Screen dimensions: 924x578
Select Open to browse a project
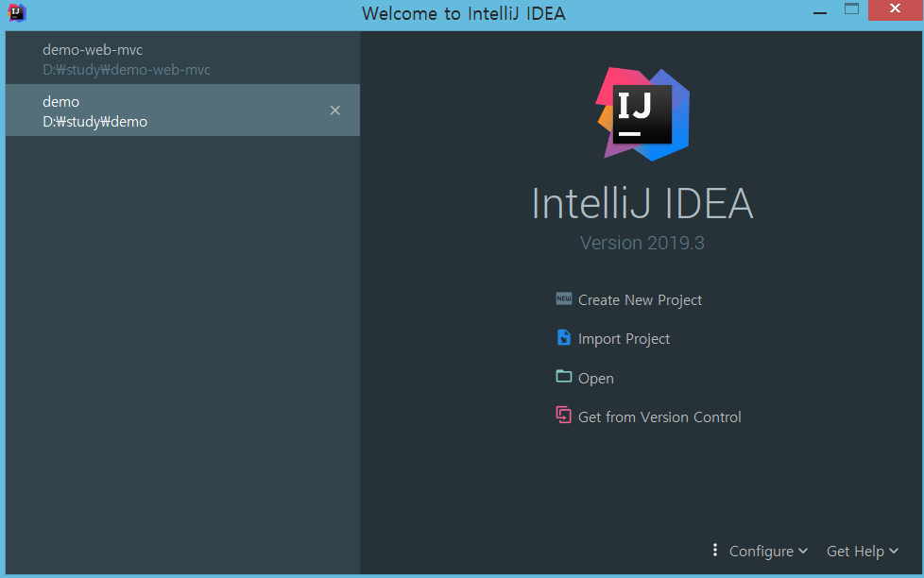tap(596, 379)
